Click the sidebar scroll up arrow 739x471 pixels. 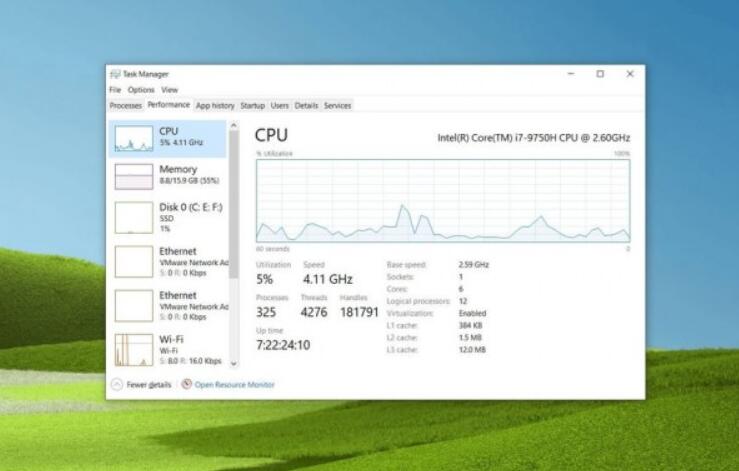[234, 125]
